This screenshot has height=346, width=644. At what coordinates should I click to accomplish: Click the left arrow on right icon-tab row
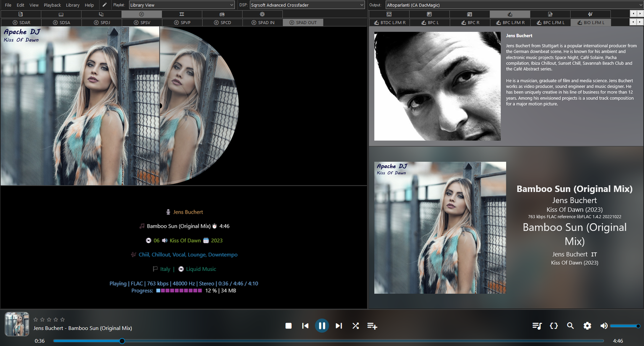coord(633,14)
